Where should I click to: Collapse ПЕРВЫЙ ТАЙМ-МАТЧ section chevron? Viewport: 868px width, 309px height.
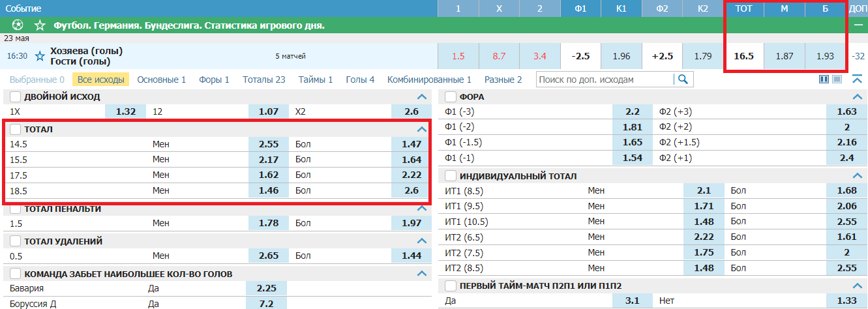858,286
